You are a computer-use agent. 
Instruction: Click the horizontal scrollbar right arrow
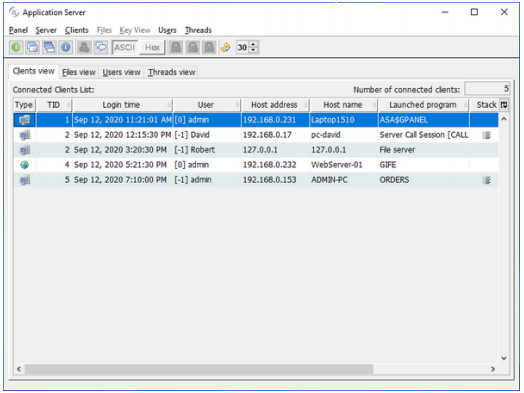click(x=493, y=369)
